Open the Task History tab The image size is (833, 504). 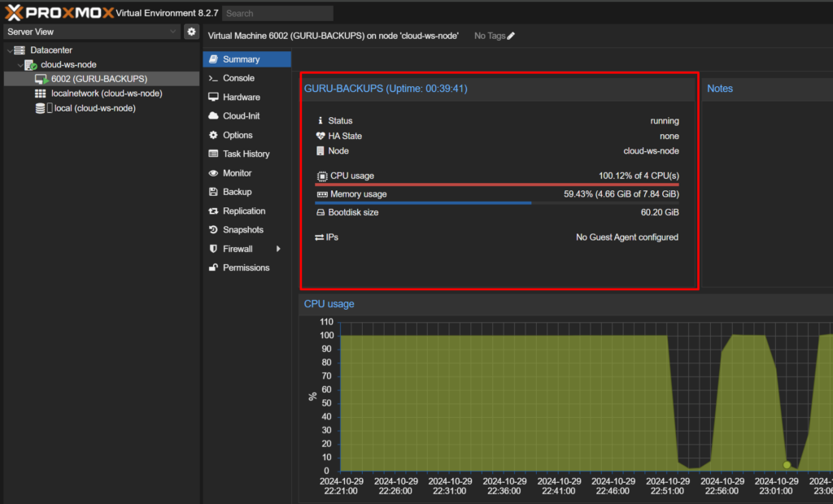(x=247, y=154)
